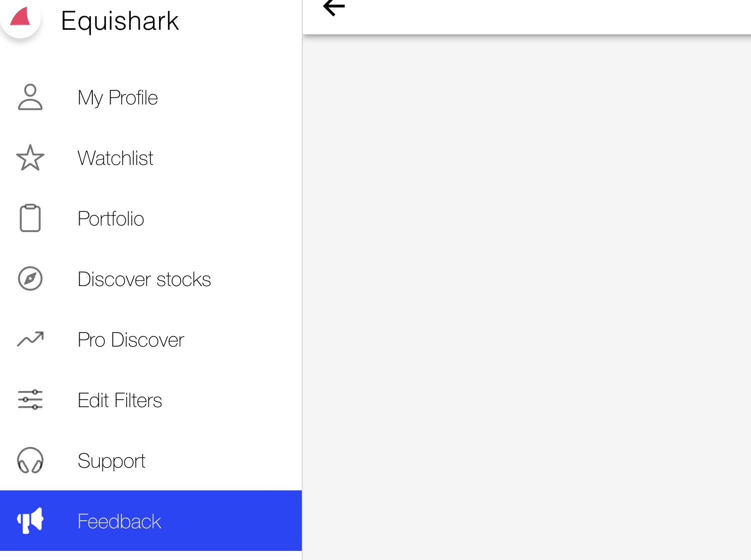
Task: Select the highlighted Feedback entry
Action: (119, 521)
